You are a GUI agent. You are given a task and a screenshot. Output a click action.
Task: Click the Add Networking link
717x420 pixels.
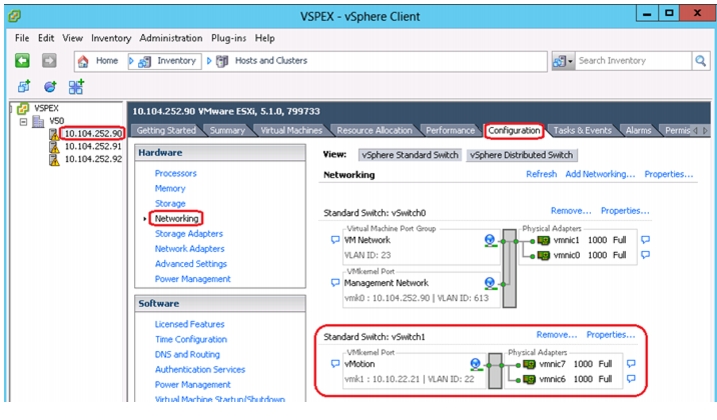(600, 174)
